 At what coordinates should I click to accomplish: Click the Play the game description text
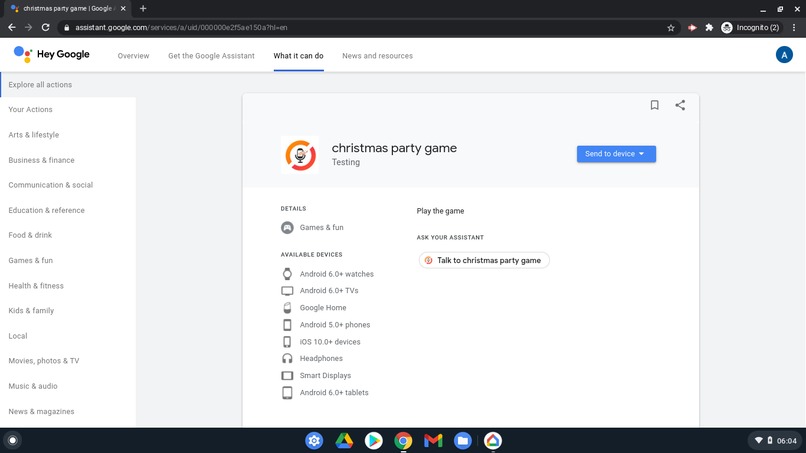440,211
